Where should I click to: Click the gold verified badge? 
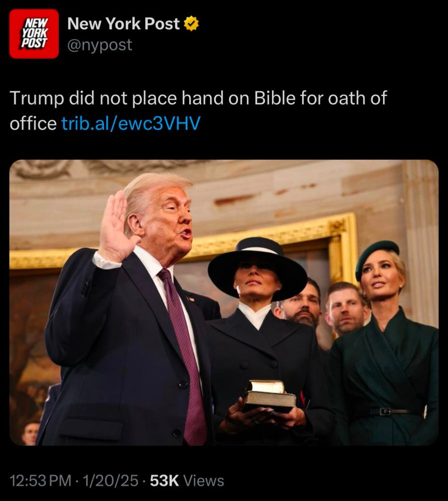point(191,24)
